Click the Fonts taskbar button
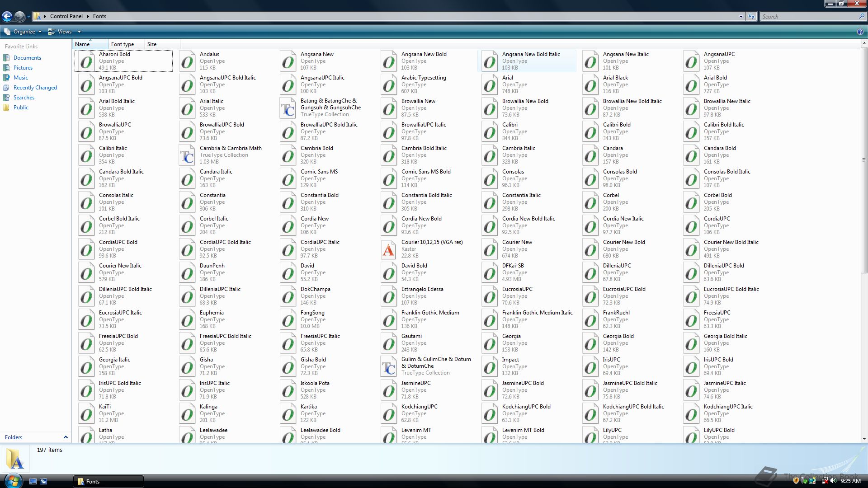The height and width of the screenshot is (488, 868). (x=108, y=482)
